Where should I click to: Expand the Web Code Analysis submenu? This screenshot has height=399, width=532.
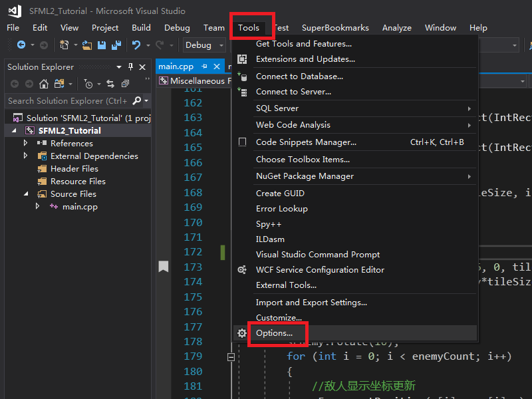click(x=469, y=125)
